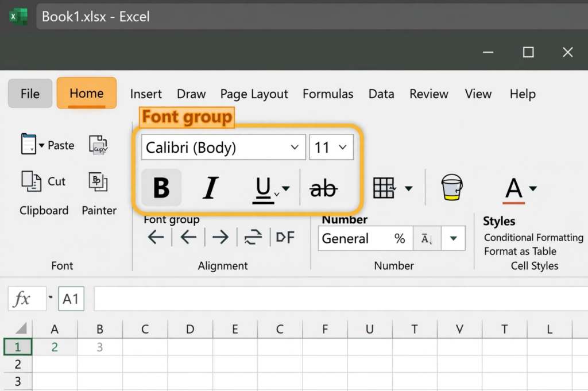
Task: Click the Copy icon beside Paste
Action: click(x=98, y=144)
